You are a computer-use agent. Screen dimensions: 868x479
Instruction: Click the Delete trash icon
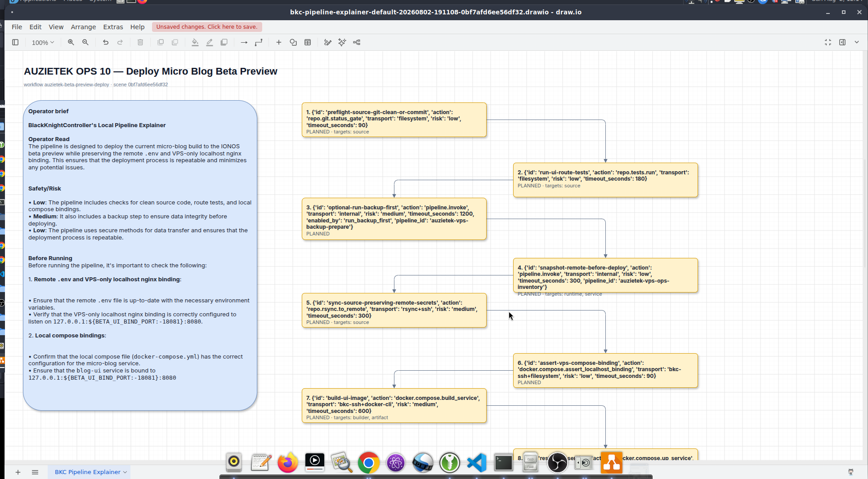pyautogui.click(x=140, y=42)
